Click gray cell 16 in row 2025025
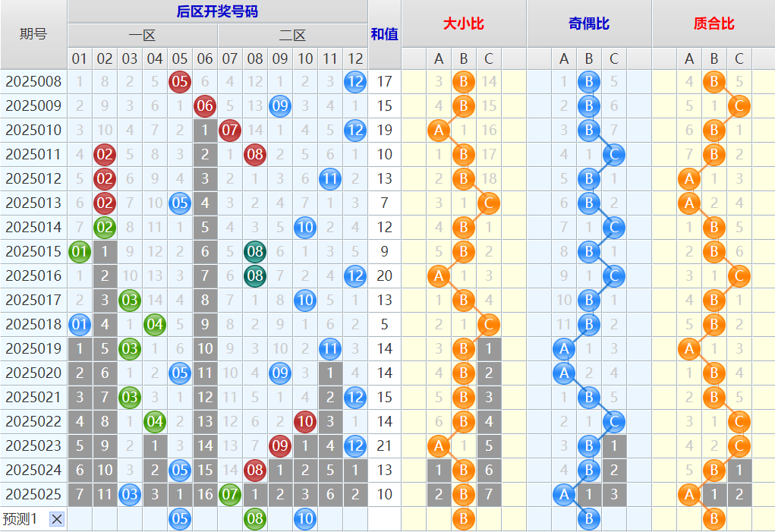This screenshot has width=775, height=532. 205,495
